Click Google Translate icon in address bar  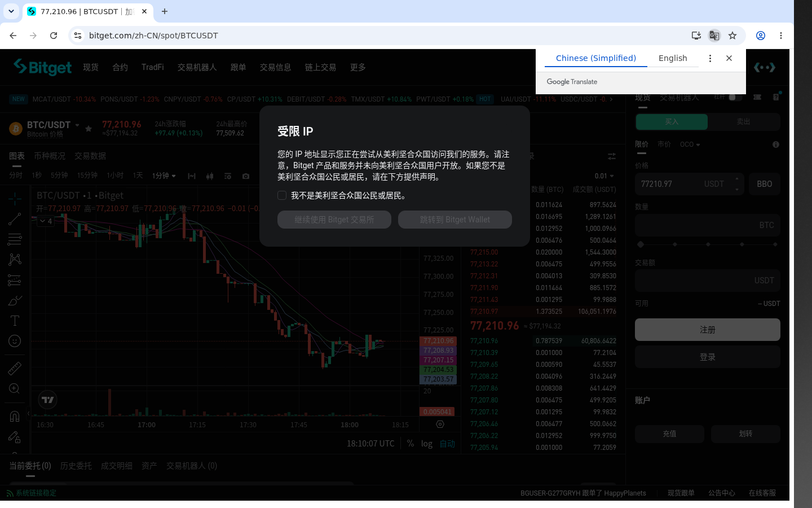click(714, 36)
